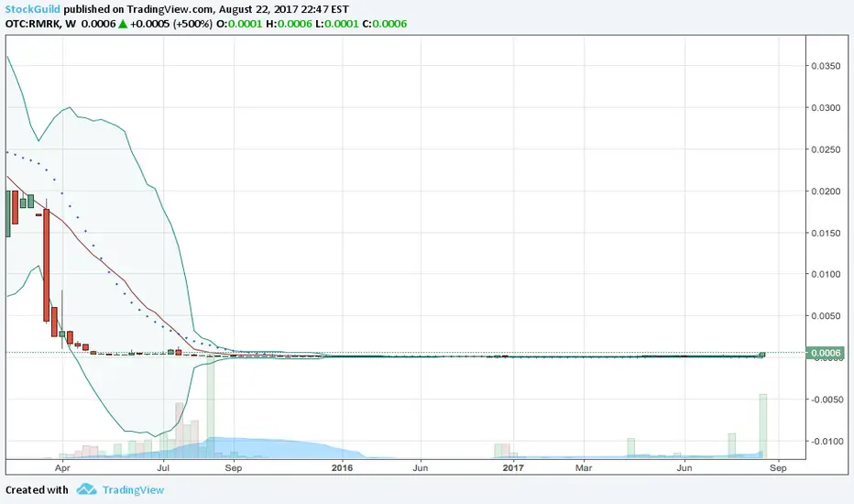Screen dimensions: 854x504
Task: Click the tall red candlestick near April
Action: [47, 265]
